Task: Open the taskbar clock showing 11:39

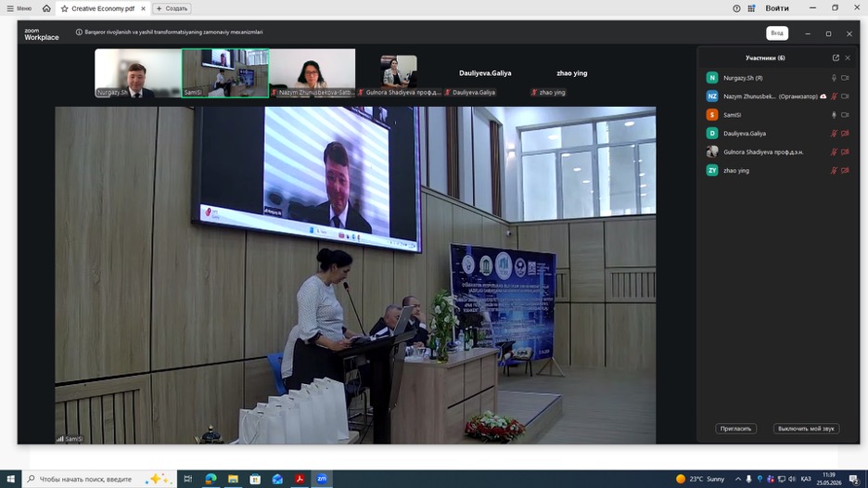Action: [829, 479]
